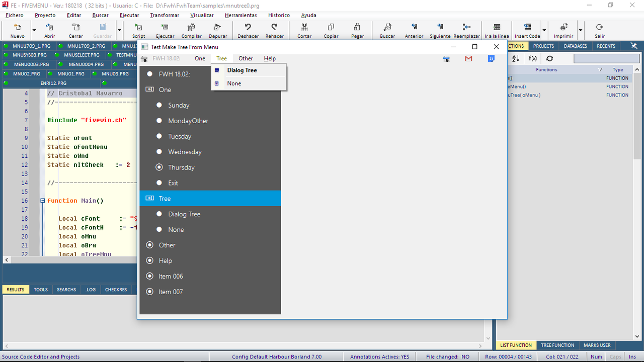Click the Nuevo toolbar icon
The height and width of the screenshot is (362, 644).
17,27
